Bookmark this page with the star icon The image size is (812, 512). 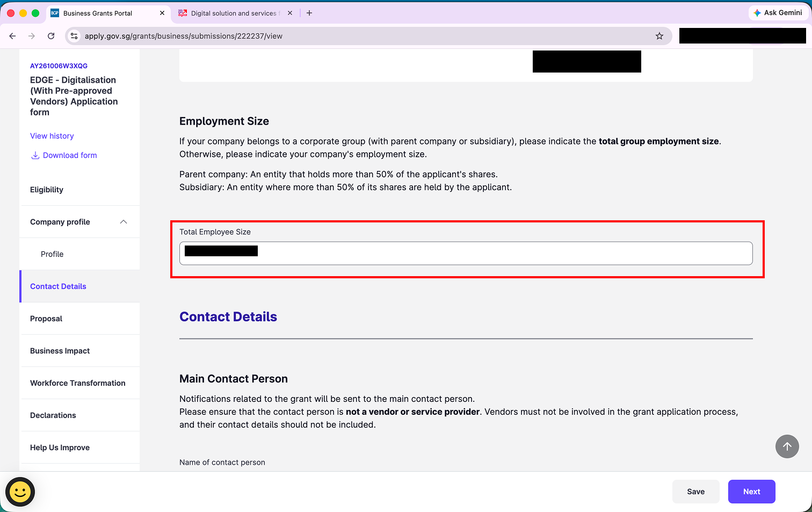[x=659, y=36]
